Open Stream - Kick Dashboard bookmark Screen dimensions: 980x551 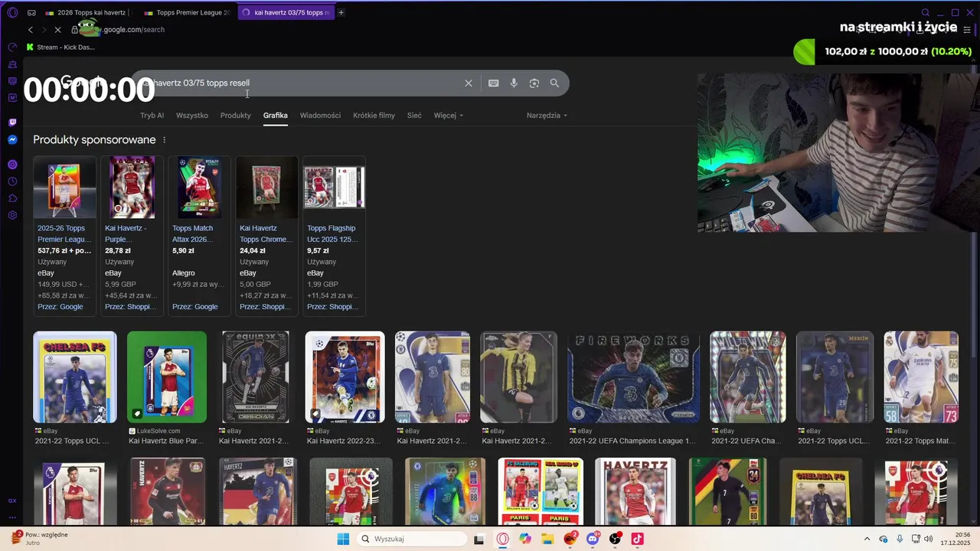coord(60,47)
